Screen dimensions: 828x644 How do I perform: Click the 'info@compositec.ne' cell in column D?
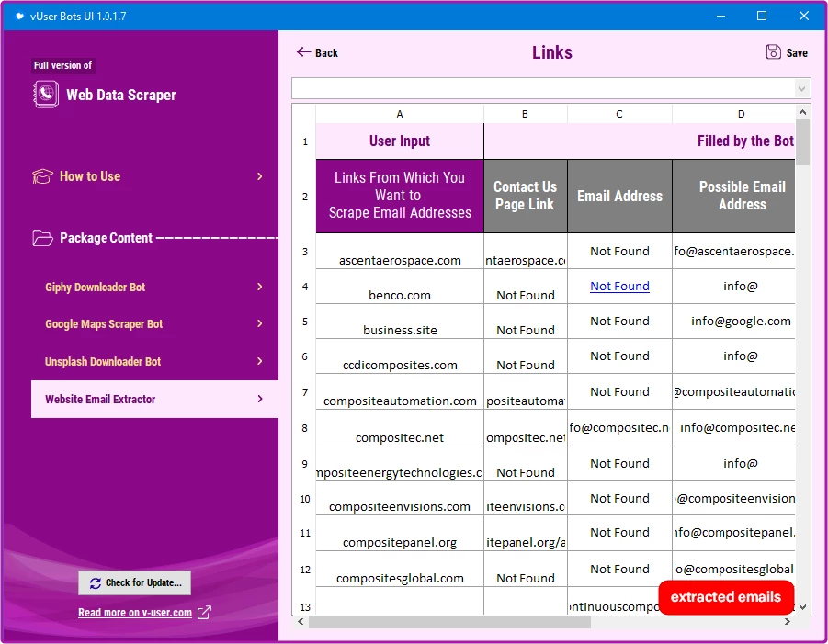(734, 428)
